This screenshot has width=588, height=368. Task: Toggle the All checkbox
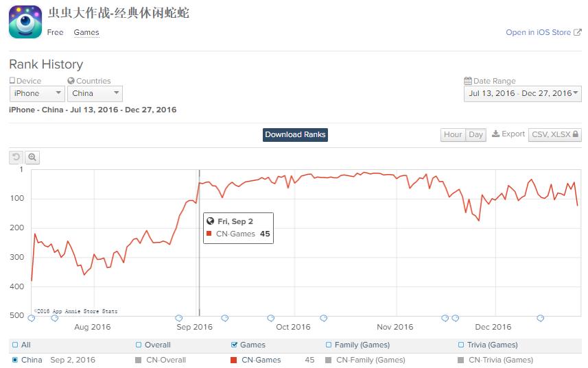[x=15, y=345]
